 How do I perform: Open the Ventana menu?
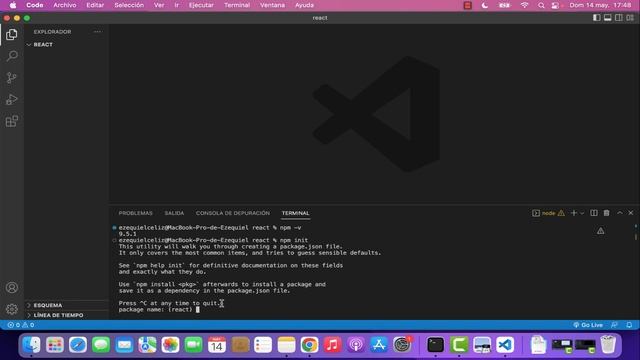click(x=272, y=5)
